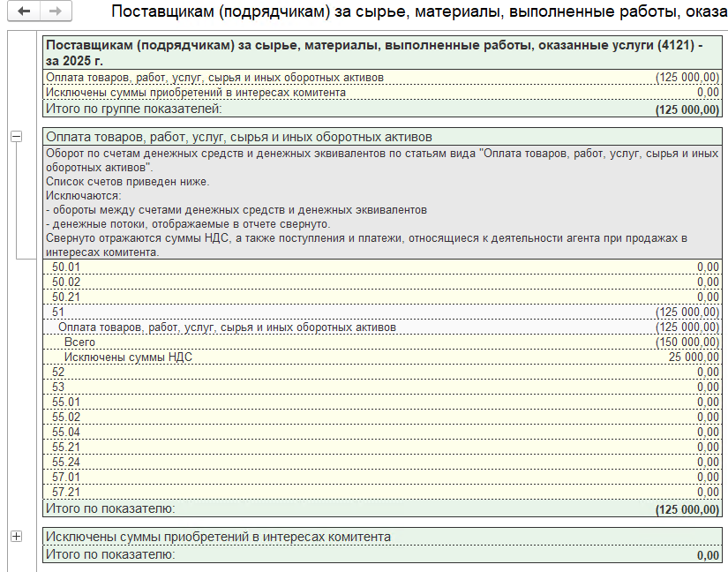Screen dimensions: 728x572
Task: Select the account 50.21 row
Action: (66, 297)
